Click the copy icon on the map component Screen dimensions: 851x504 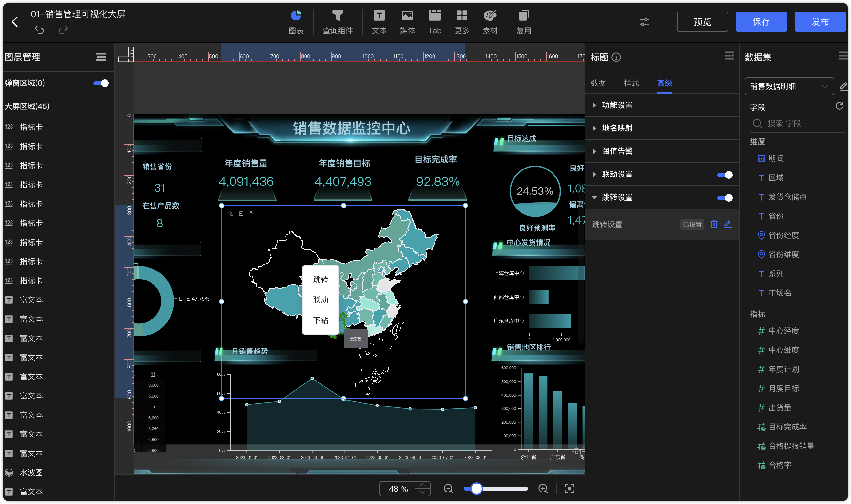[231, 213]
